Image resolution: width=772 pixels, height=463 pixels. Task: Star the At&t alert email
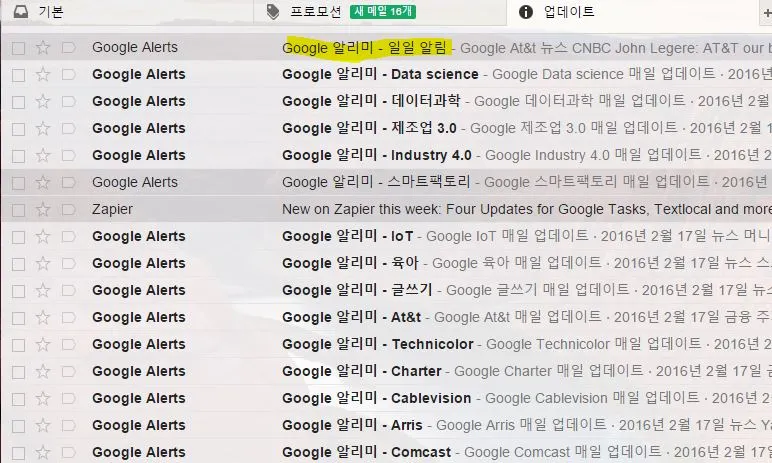click(43, 317)
